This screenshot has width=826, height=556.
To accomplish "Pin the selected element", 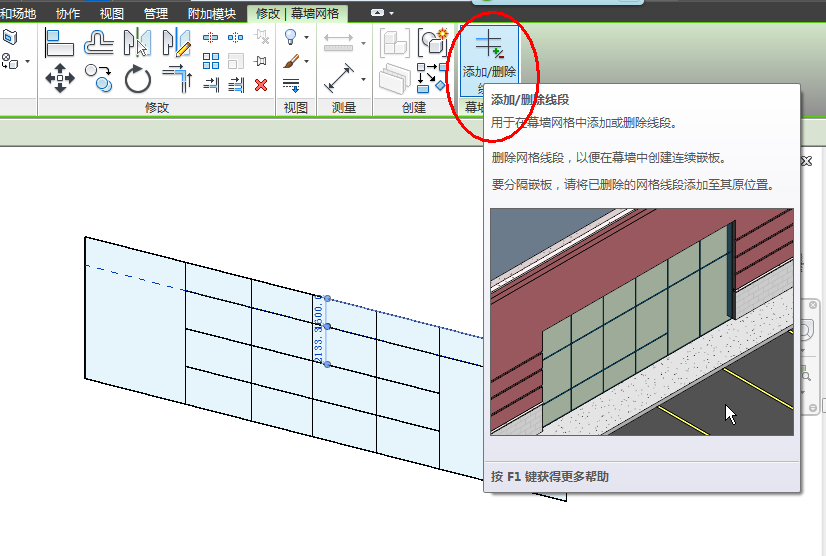I will point(260,61).
